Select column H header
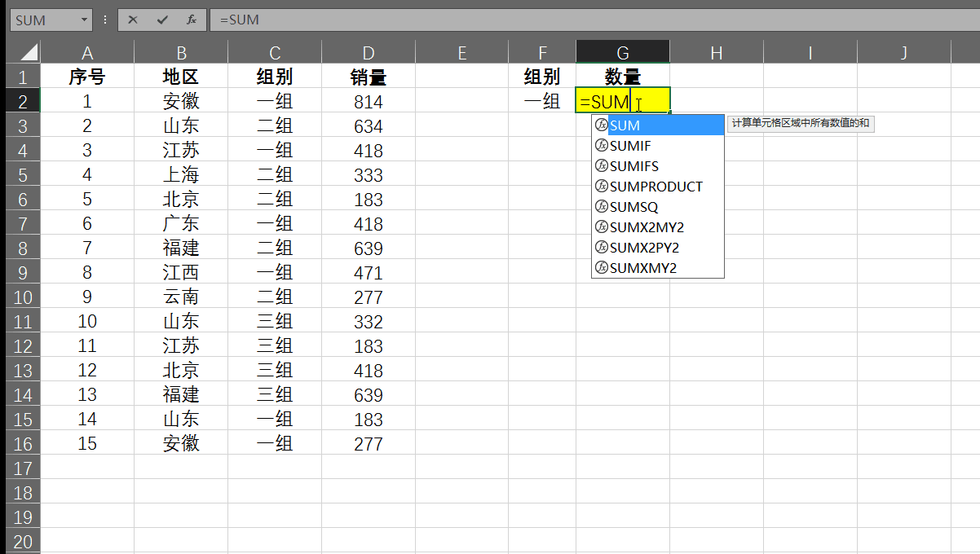 tap(717, 53)
